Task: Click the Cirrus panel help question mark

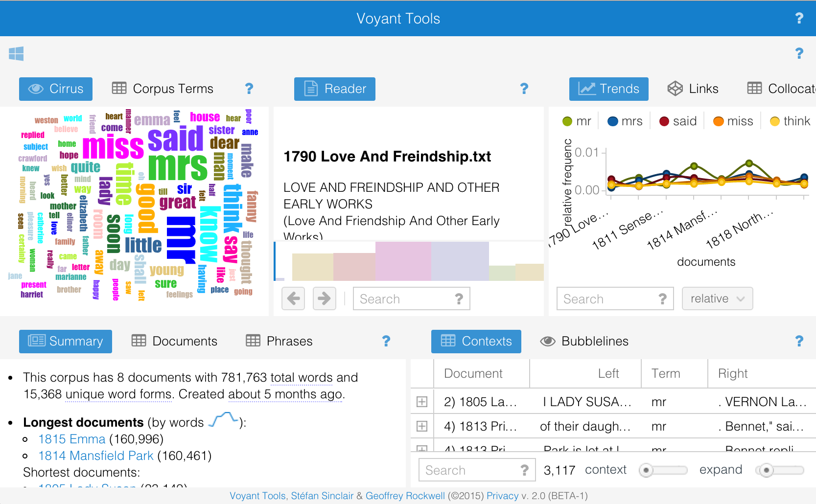Action: (x=249, y=89)
